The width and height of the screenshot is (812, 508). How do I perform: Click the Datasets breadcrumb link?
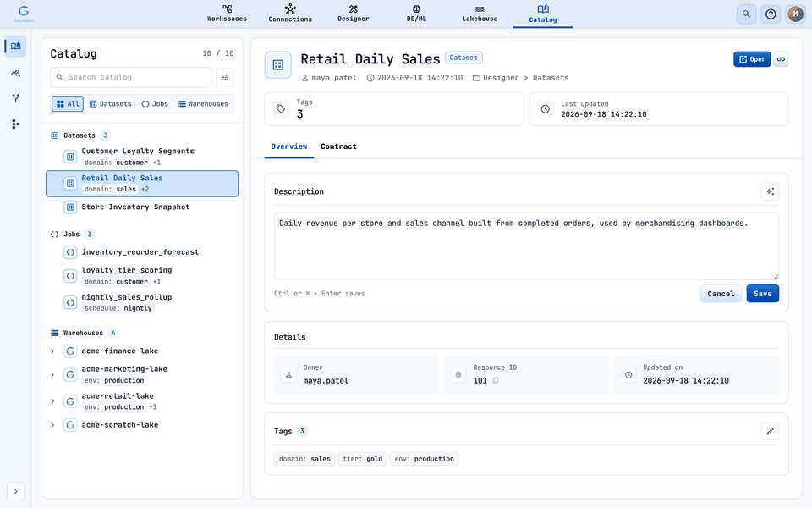(x=551, y=78)
